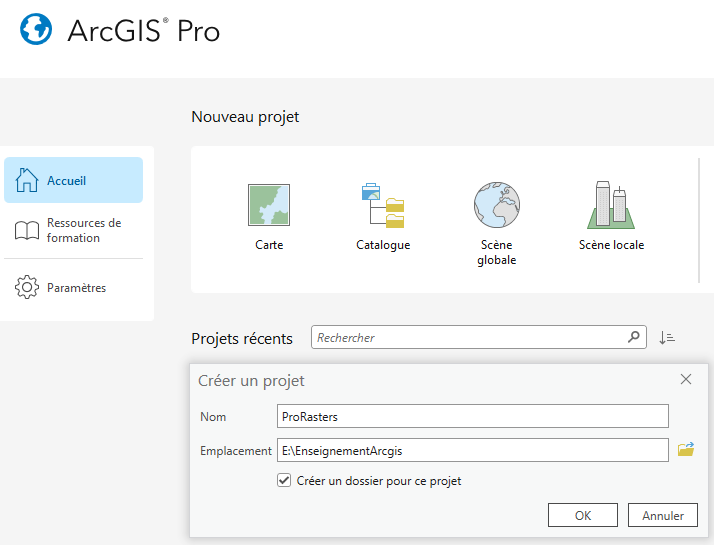Click the Carte map template icon
Screen dimensions: 714x545
tap(269, 205)
